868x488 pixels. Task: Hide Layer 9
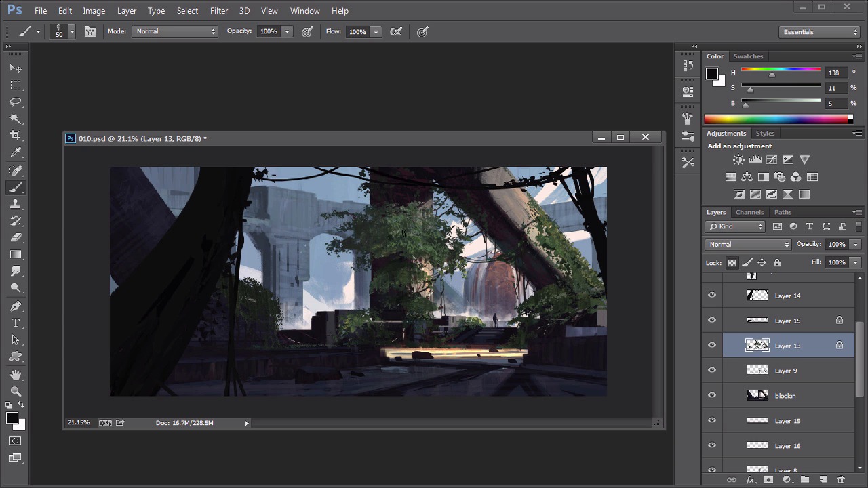point(712,371)
